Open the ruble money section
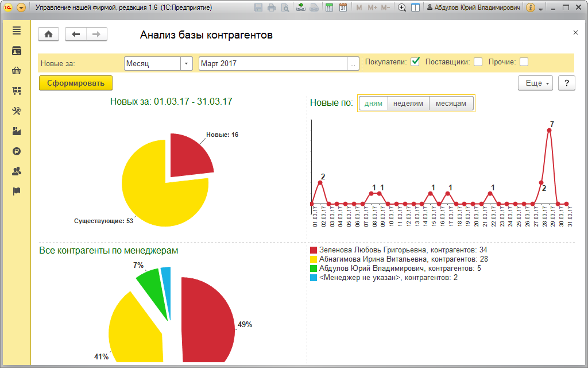Image resolution: width=588 pixels, height=368 pixels. coord(16,151)
